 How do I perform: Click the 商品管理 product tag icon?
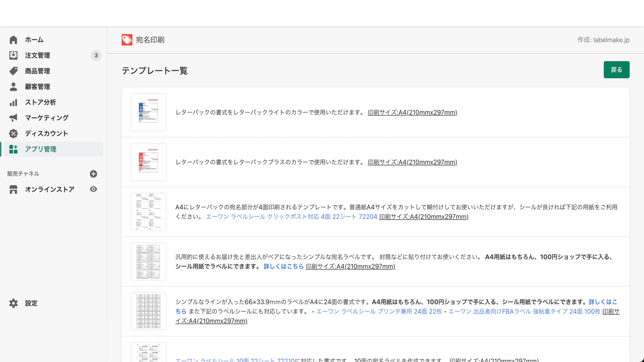(13, 71)
